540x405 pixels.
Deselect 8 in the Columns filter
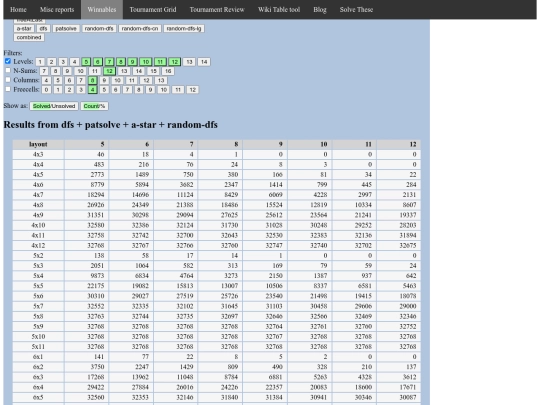coord(92,80)
